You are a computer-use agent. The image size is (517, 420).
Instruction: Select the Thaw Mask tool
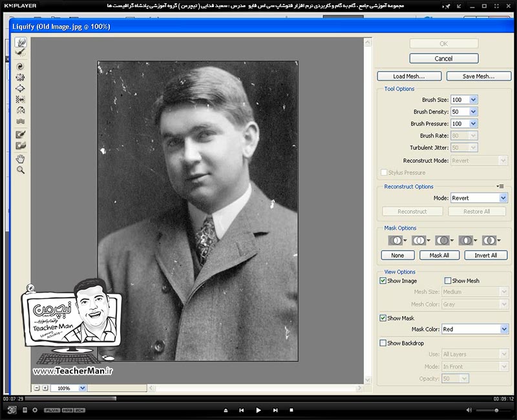coord(21,145)
